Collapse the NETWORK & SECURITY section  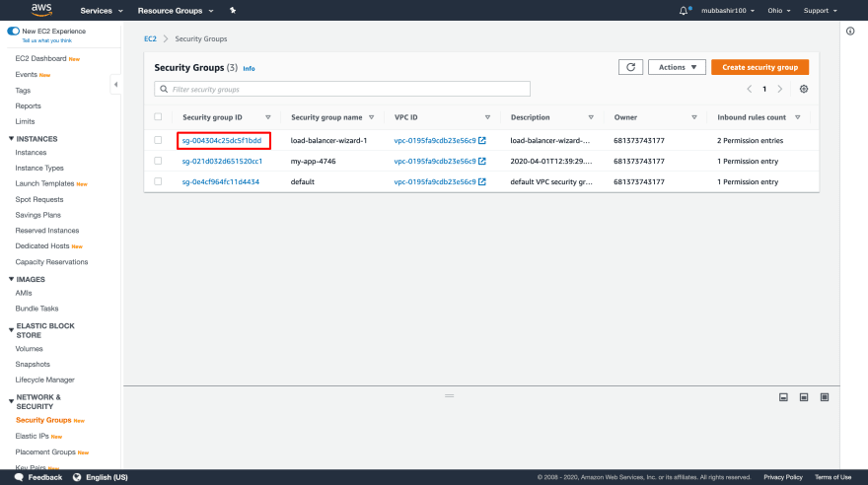[11, 401]
